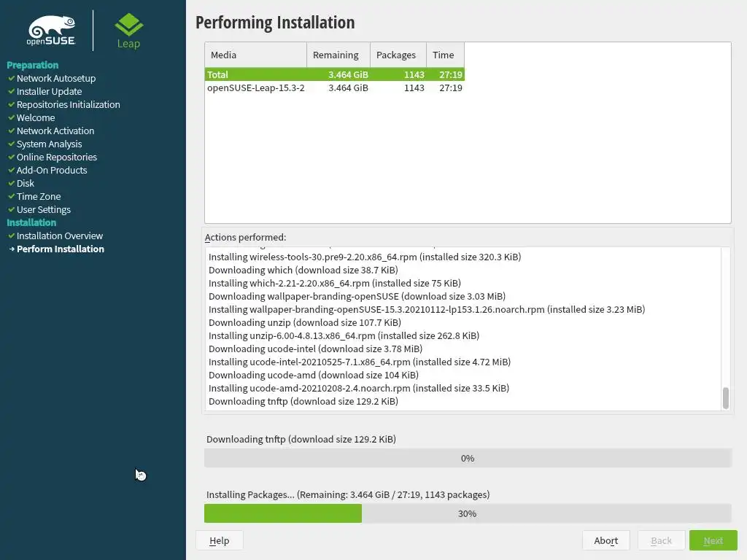Select the Add-On Products step label

tap(52, 170)
